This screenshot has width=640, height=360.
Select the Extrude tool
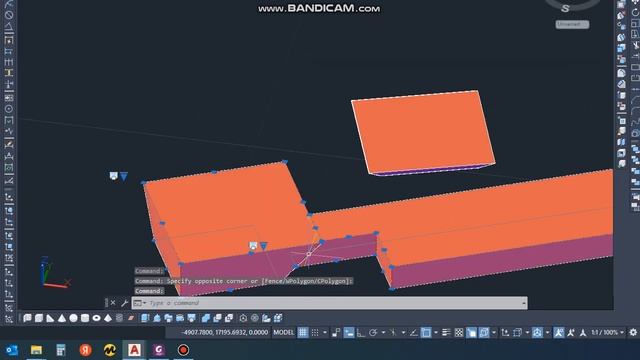coord(145,318)
